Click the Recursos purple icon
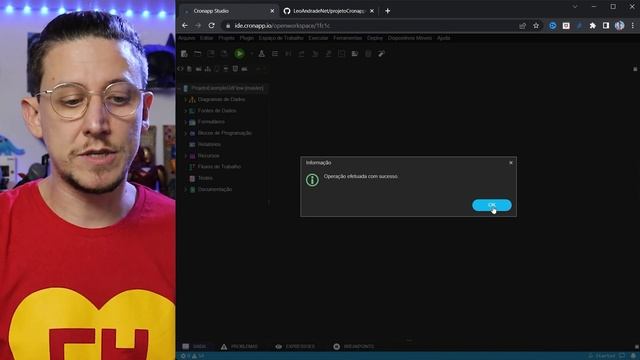640x360 pixels. [192, 156]
